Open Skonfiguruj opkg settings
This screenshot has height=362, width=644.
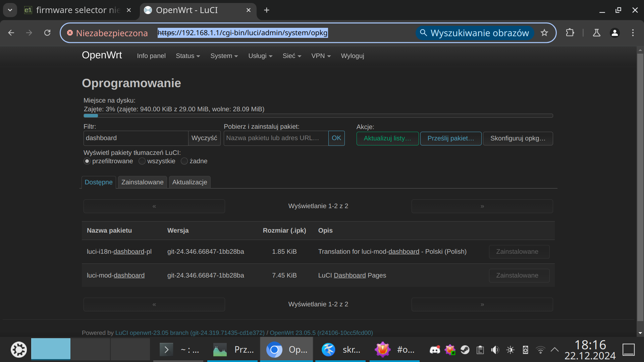518,138
